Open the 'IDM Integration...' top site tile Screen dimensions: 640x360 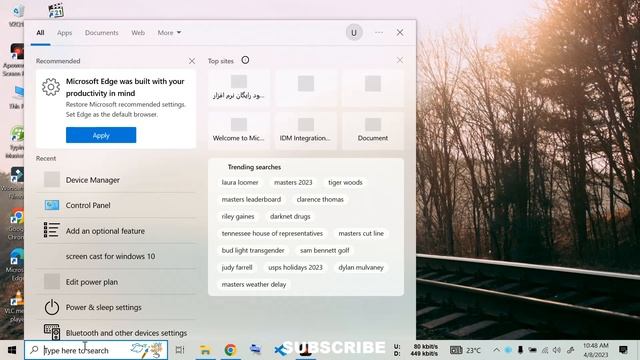click(305, 131)
